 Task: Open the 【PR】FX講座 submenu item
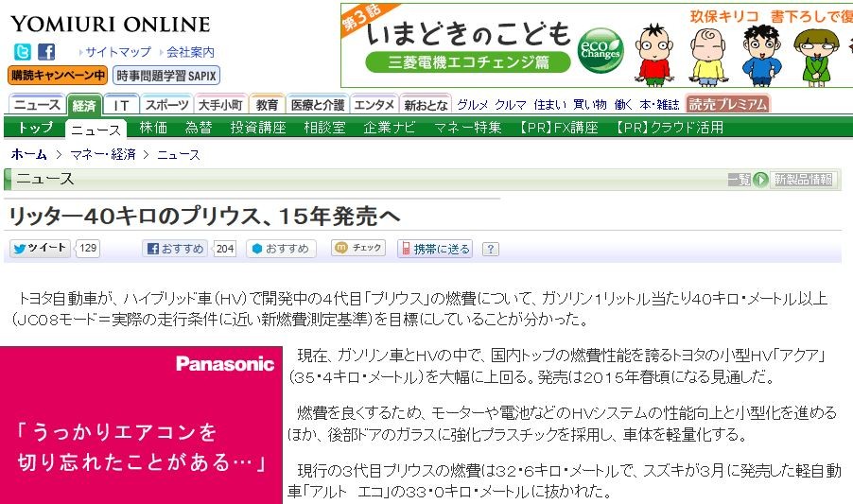click(556, 128)
